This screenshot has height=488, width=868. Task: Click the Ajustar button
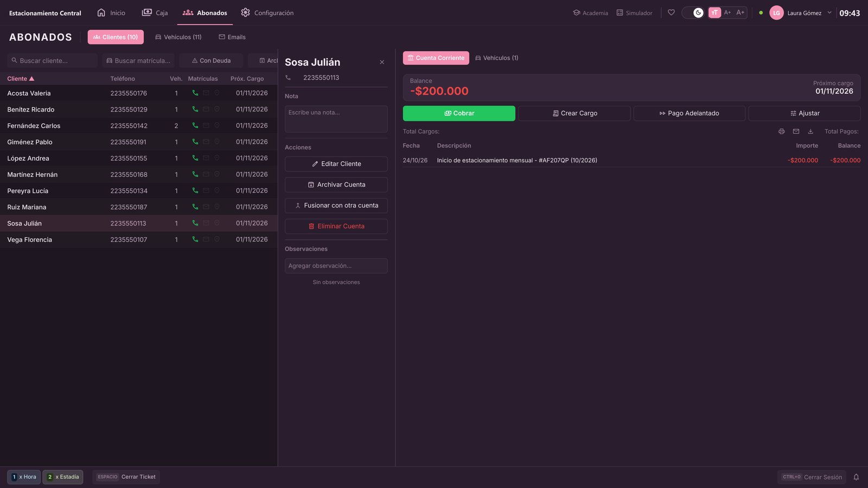pyautogui.click(x=805, y=113)
